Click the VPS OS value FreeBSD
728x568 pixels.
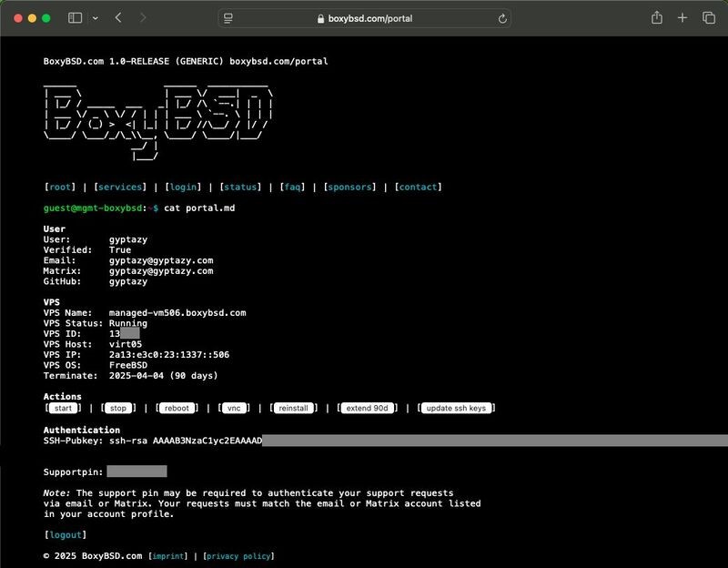coord(128,366)
